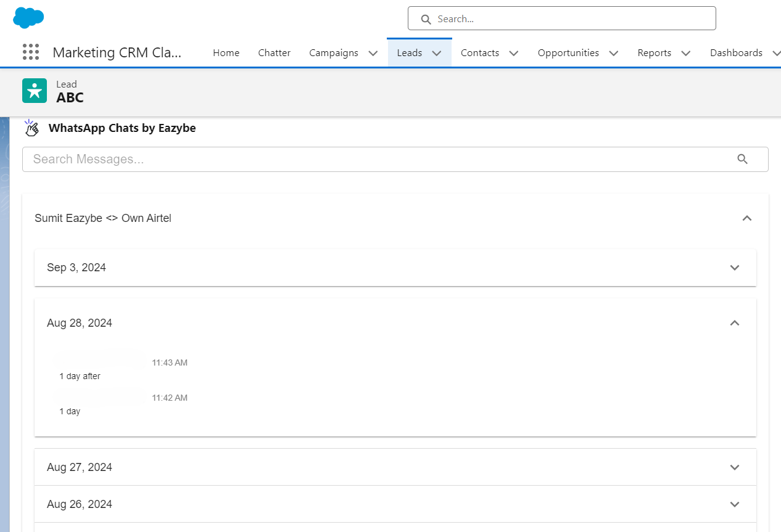The height and width of the screenshot is (532, 781).
Task: Expand the Reports dropdown chevron
Action: point(686,53)
